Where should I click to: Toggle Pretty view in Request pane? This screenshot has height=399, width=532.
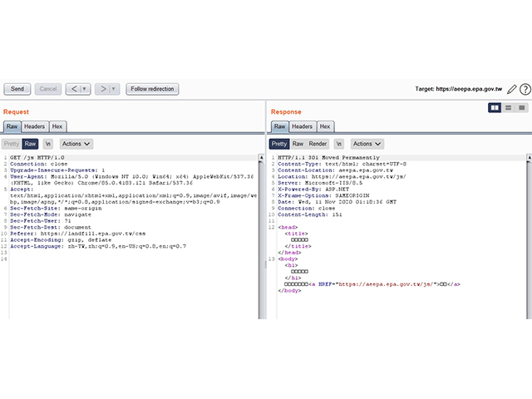click(x=12, y=144)
